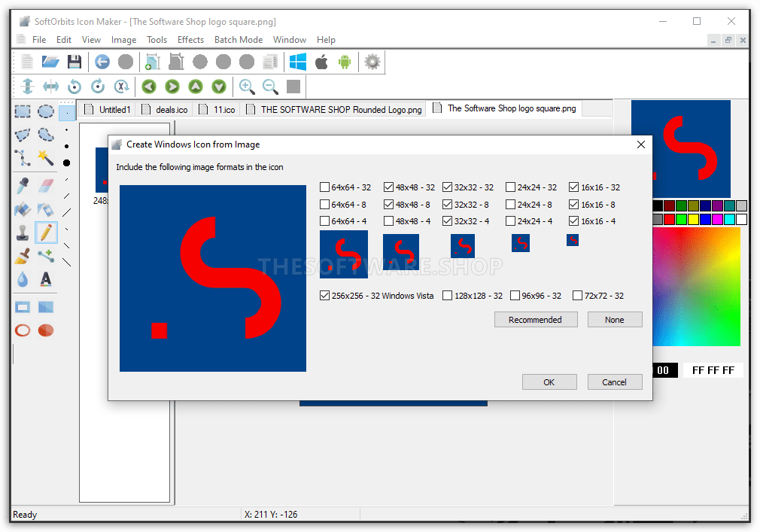Save using the floppy disk icon
760x532 pixels.
point(74,62)
